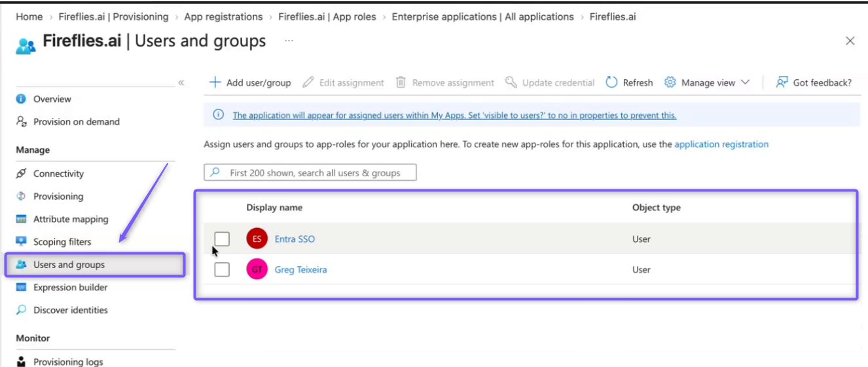Screen dimensions: 868x367
Task: Click the Connectivity plug icon
Action: tap(21, 174)
